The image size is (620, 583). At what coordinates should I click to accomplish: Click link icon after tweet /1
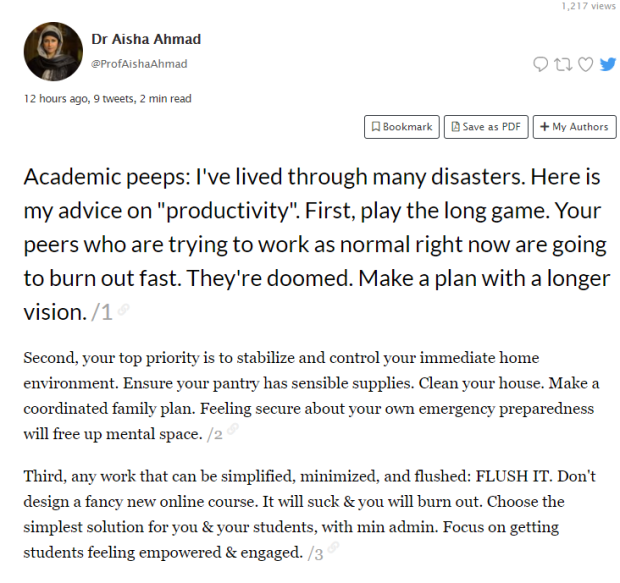[124, 312]
